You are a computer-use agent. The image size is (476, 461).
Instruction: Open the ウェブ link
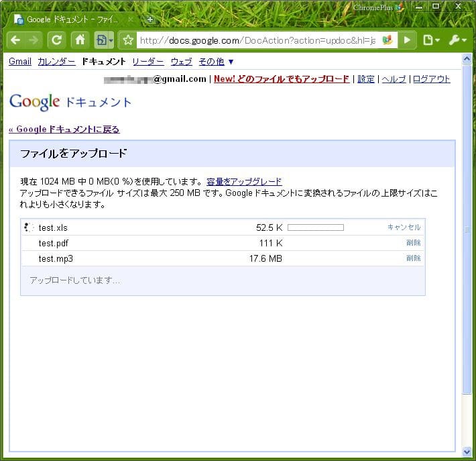(181, 61)
